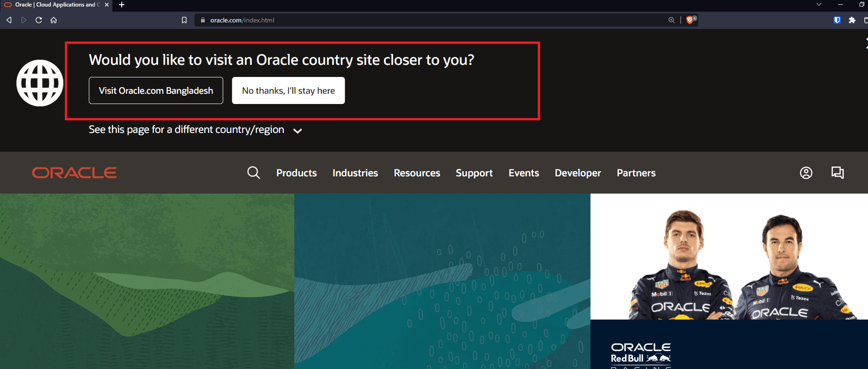Open the site search magnifier icon
The width and height of the screenshot is (868, 369).
pos(253,173)
